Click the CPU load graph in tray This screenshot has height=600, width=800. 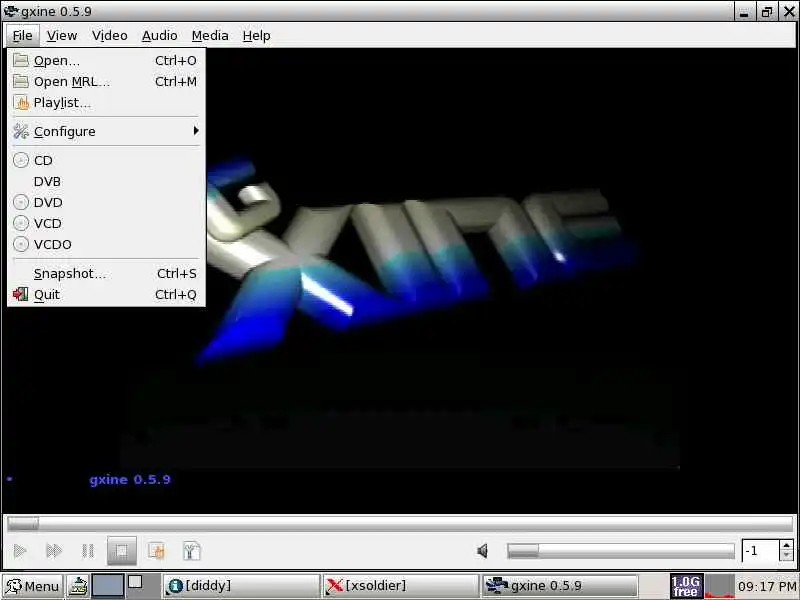click(x=719, y=586)
